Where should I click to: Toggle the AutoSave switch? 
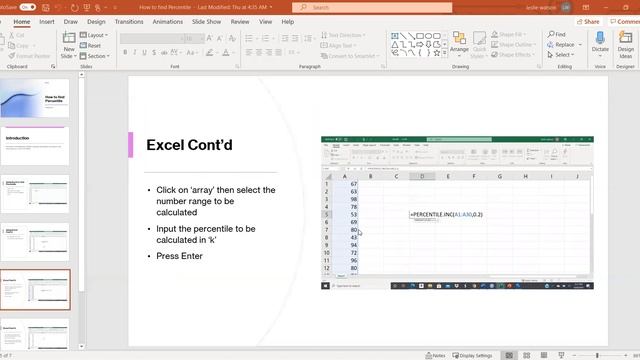point(27,7)
